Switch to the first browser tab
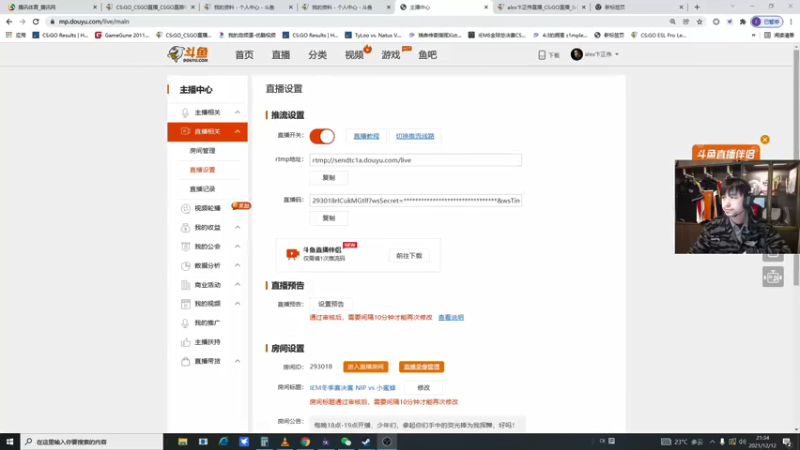 pyautogui.click(x=51, y=7)
